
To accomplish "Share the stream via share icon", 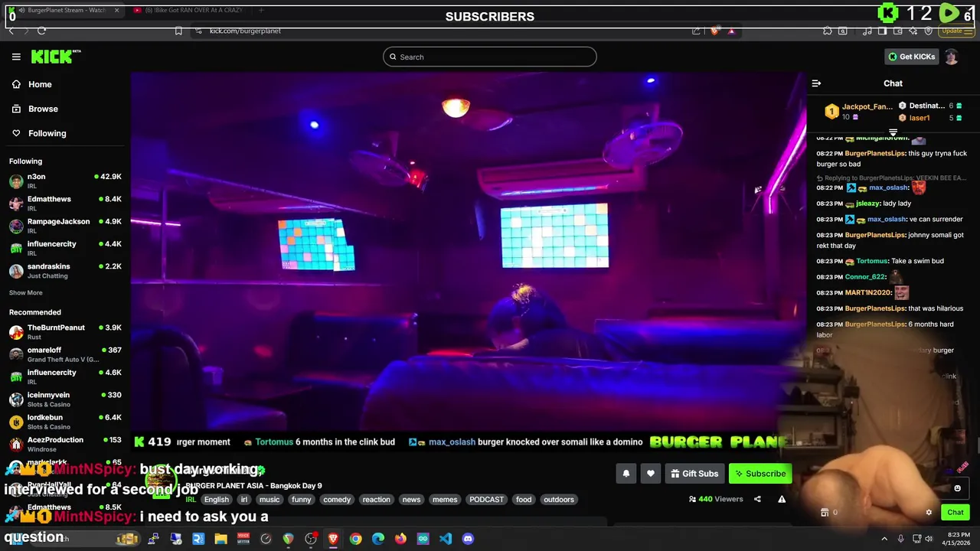I will coord(757,499).
